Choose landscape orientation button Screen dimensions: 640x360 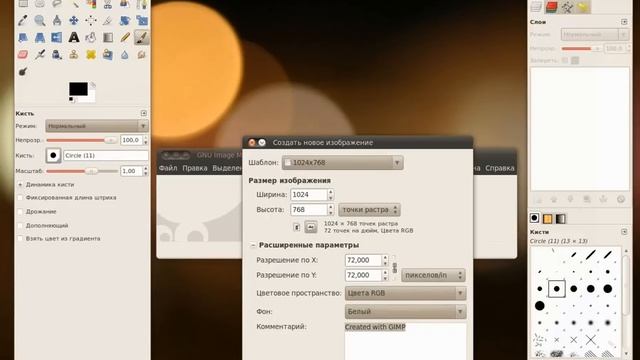coord(311,227)
